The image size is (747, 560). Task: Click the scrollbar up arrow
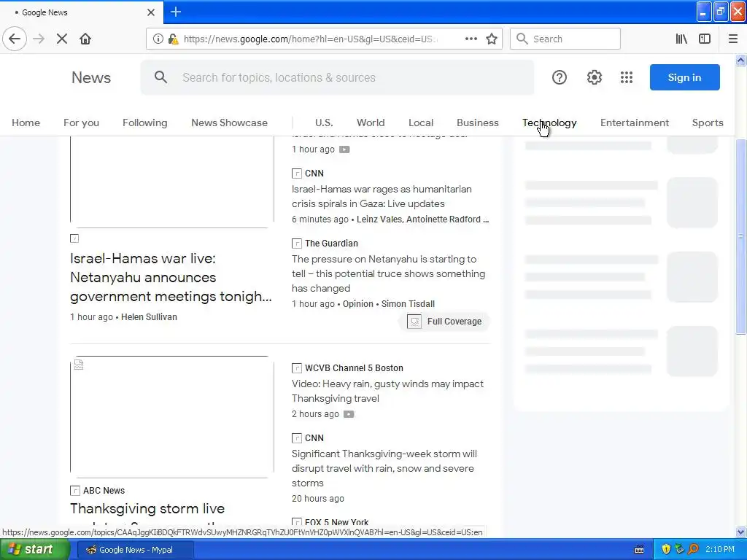[740, 60]
